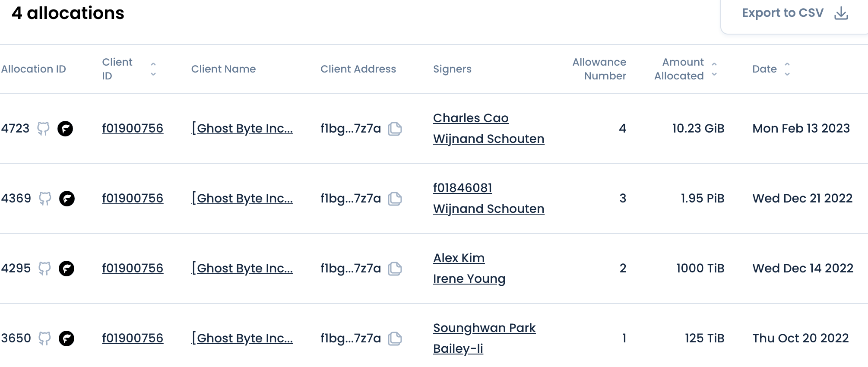Open Ghost Byte Inc client name on row 3650
Image resolution: width=868 pixels, height=367 pixels.
coord(243,338)
